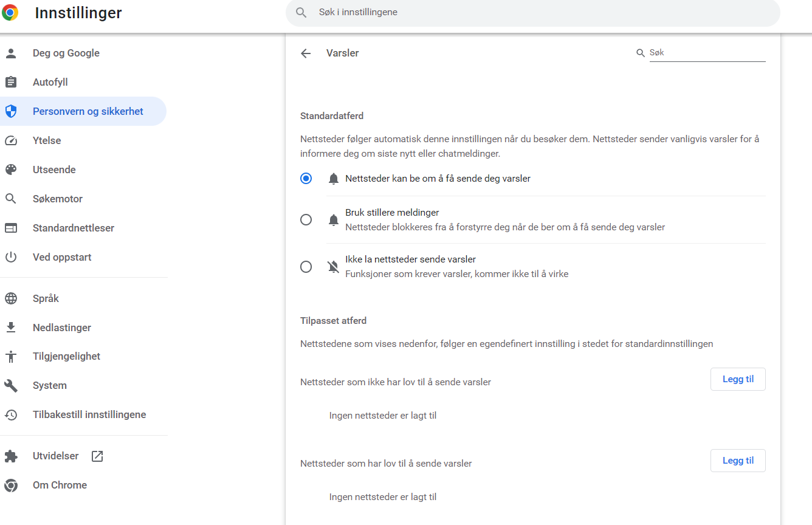The height and width of the screenshot is (525, 812).
Task: Select 'Ikke la nettsteder sende varsler' option
Action: [x=306, y=267]
